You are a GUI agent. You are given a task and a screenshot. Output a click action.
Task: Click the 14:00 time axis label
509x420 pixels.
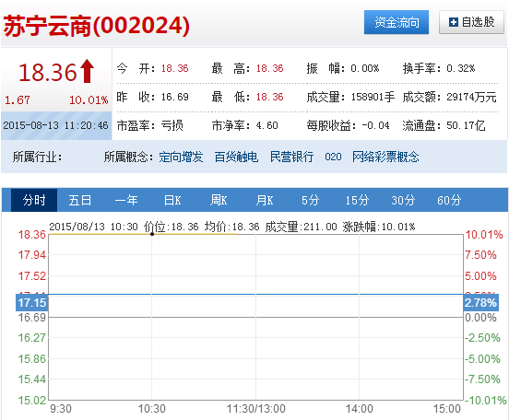pyautogui.click(x=359, y=409)
